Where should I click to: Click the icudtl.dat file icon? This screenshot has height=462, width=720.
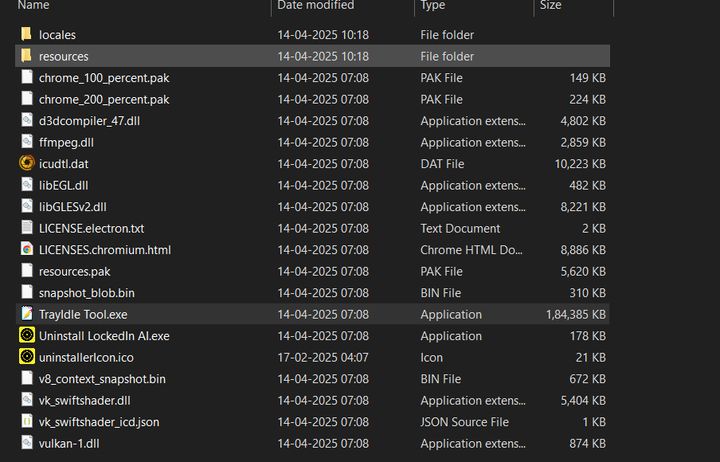coord(27,164)
